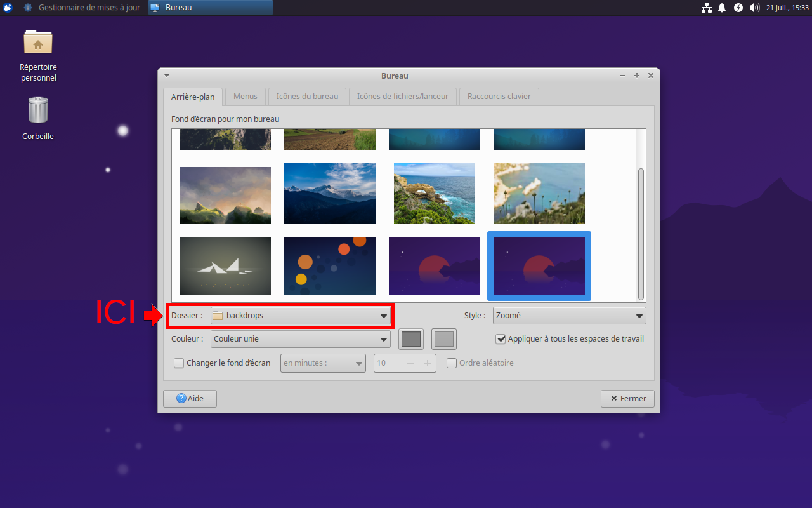Switch to Gestionnaire de mises à jour taskbar item
This screenshot has height=508, width=812.
click(x=82, y=8)
